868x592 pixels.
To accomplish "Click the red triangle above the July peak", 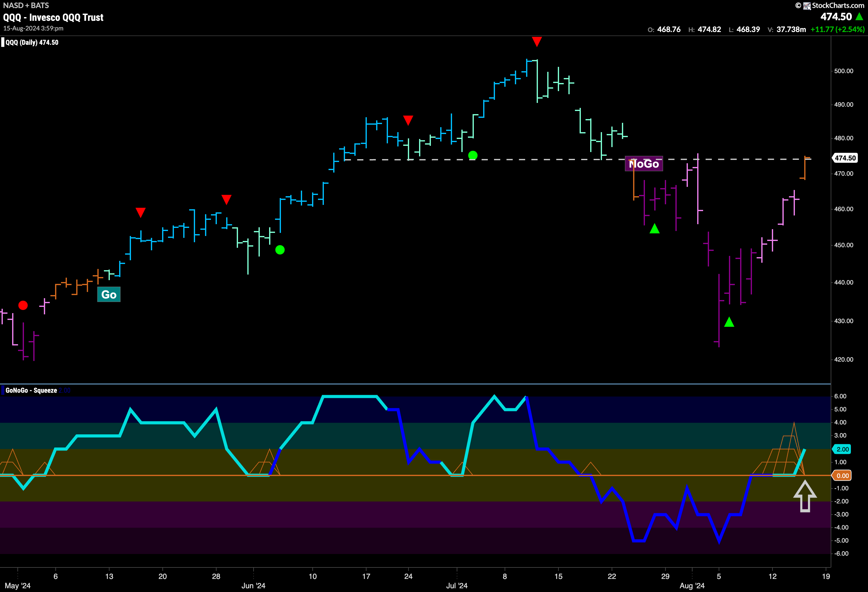I will [537, 41].
